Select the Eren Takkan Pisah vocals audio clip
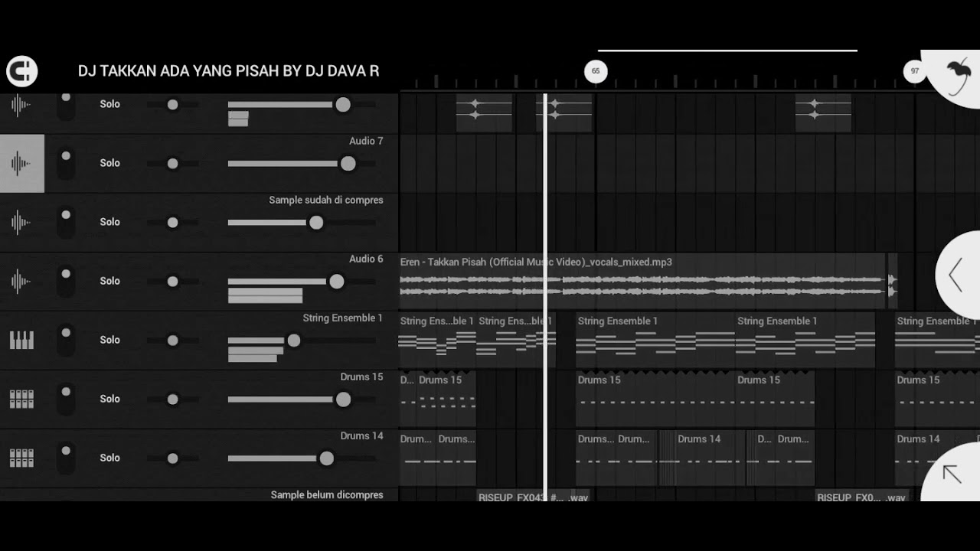Screen dimensions: 980x551 (x=643, y=281)
